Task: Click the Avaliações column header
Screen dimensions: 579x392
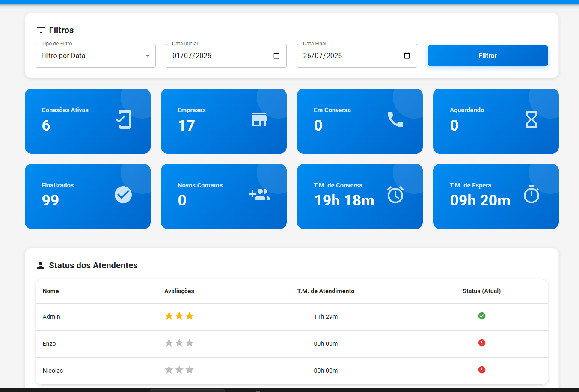Action: tap(179, 291)
